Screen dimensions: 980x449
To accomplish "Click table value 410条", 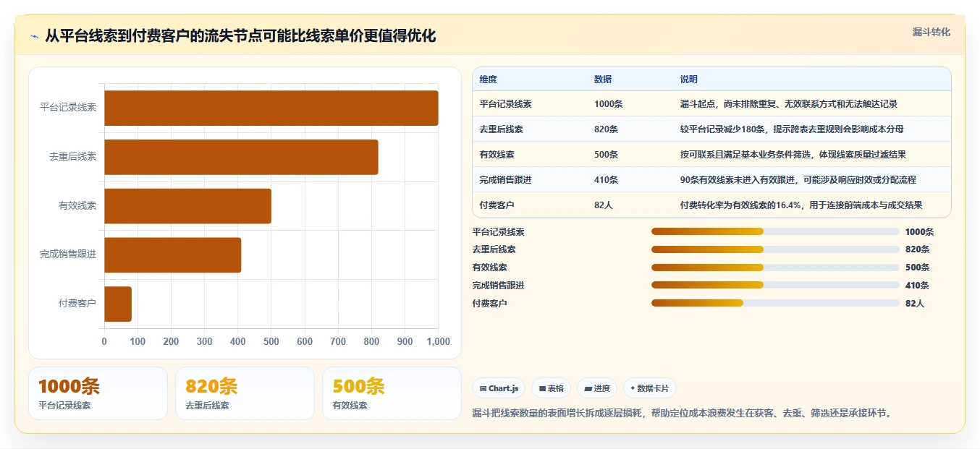I will [606, 180].
